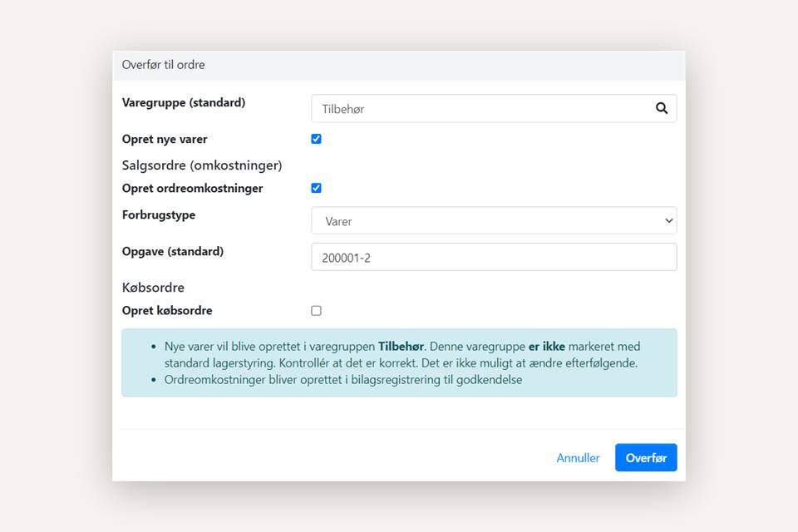Image resolution: width=798 pixels, height=532 pixels.
Task: Click the Opret nye varer label text
Action: (165, 140)
